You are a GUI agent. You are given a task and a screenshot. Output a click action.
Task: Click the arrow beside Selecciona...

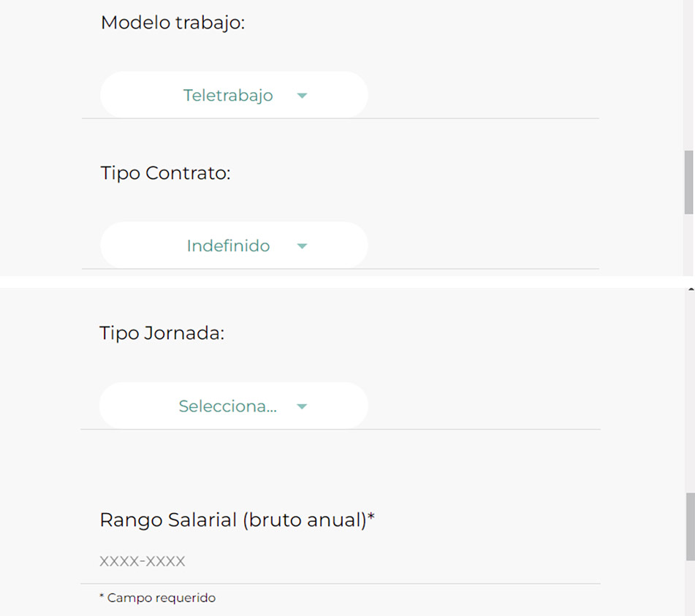(x=303, y=407)
